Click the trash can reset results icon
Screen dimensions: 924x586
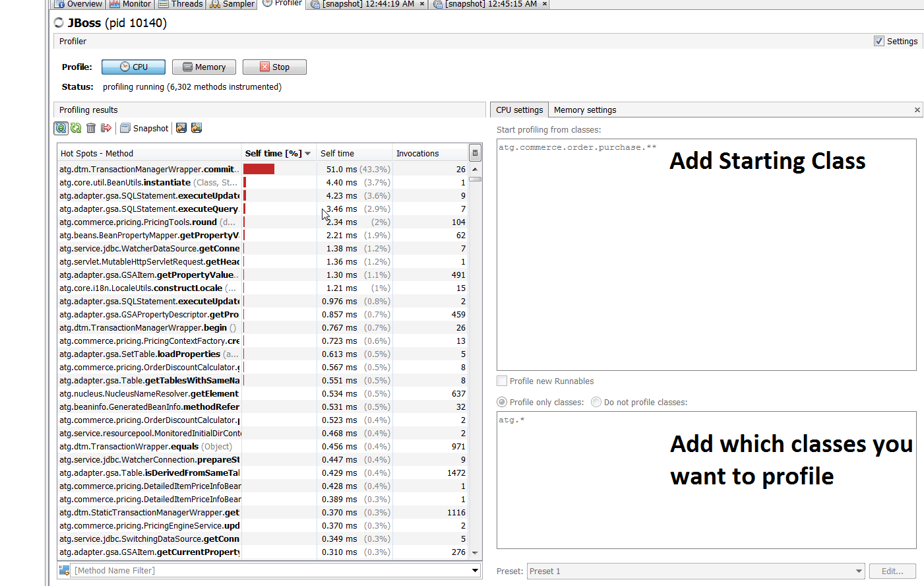pos(91,128)
